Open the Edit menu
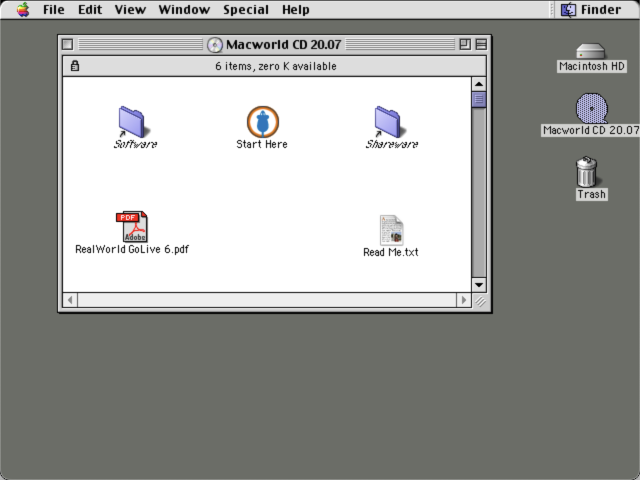This screenshot has height=480, width=640. [90, 9]
